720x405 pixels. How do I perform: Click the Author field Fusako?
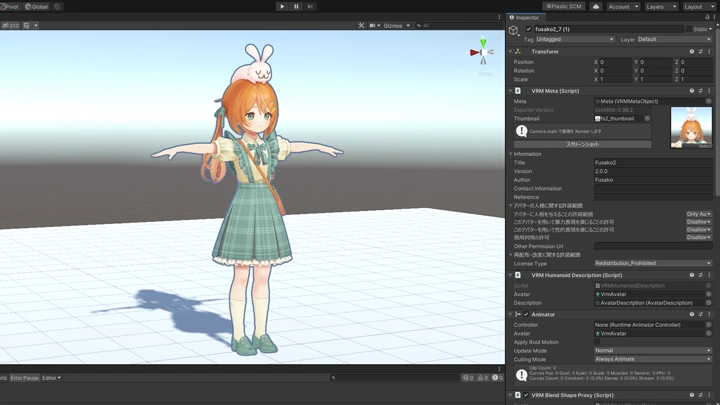click(653, 180)
